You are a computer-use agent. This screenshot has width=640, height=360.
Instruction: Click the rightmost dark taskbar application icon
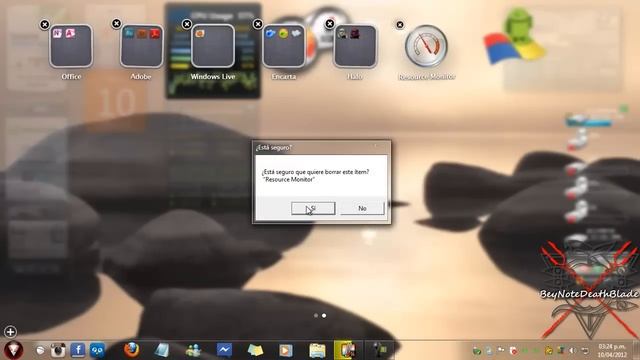coord(380,350)
